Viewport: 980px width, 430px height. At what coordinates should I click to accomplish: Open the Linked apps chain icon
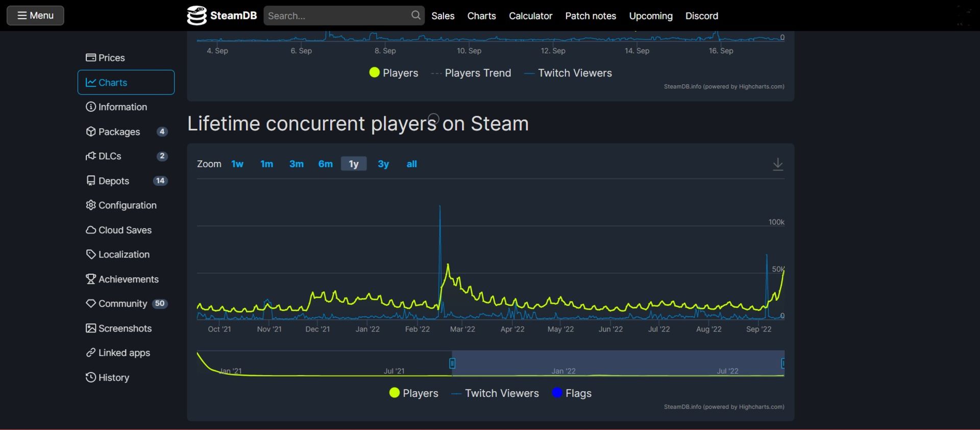click(91, 353)
